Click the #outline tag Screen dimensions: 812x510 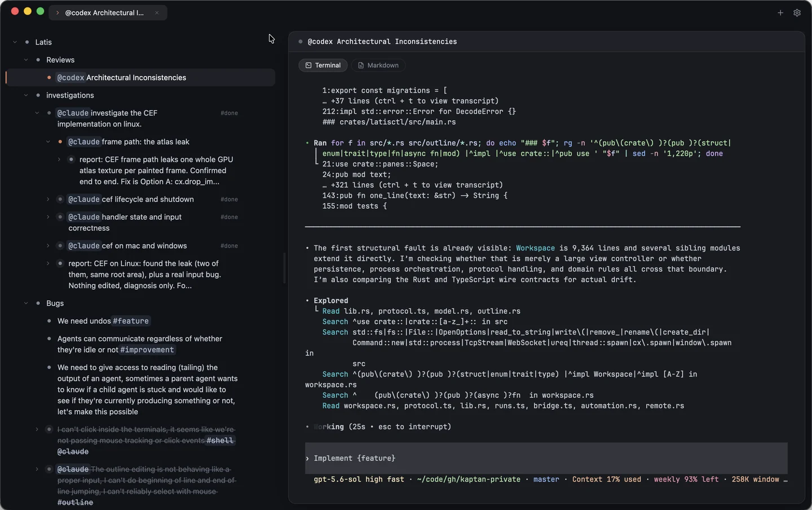click(x=75, y=503)
